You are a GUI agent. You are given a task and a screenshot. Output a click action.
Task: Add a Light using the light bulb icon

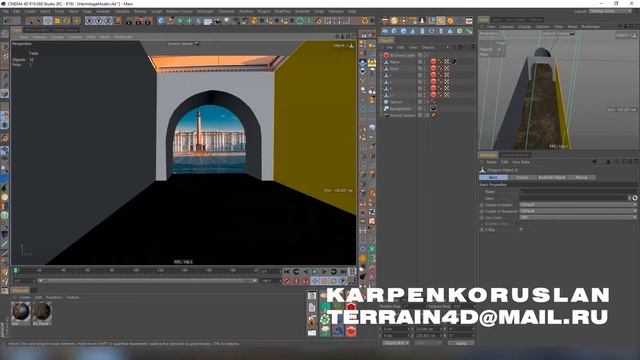(227, 21)
